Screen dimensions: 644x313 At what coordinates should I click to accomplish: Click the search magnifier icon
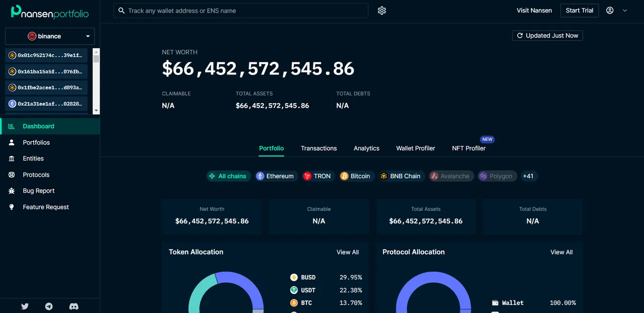coord(121,11)
